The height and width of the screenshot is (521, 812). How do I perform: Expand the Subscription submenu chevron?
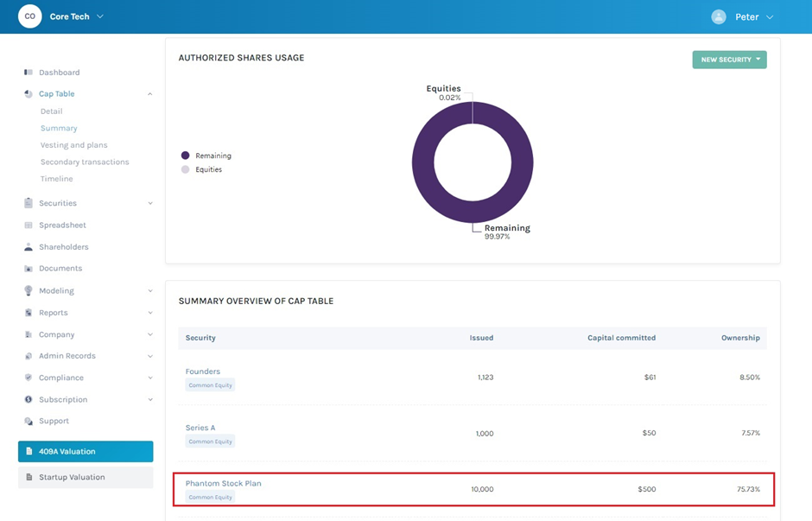(x=150, y=399)
